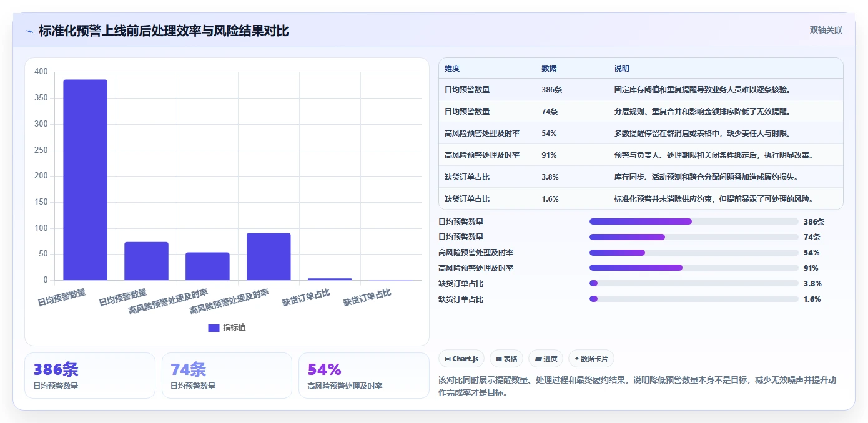Click the 日均预警数量 label beside the 74条 progress bar

[461, 237]
